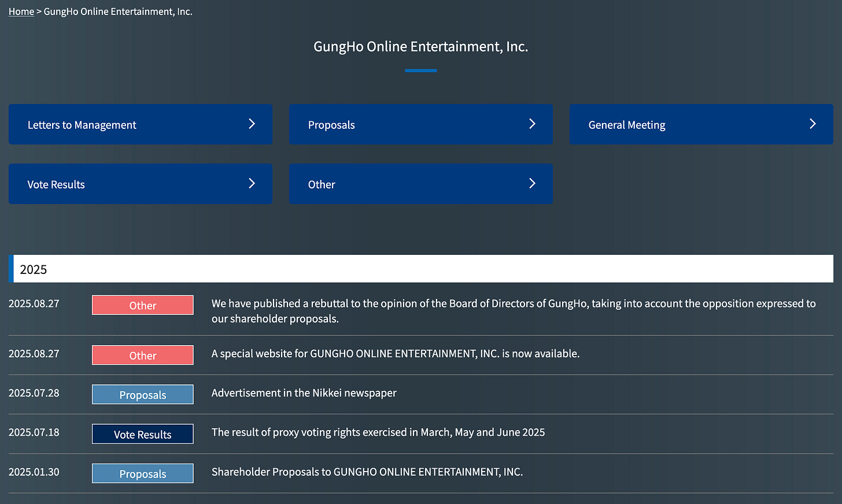The width and height of the screenshot is (842, 504).
Task: Click Proposals tag dated 2025.01.30
Action: coord(143,473)
